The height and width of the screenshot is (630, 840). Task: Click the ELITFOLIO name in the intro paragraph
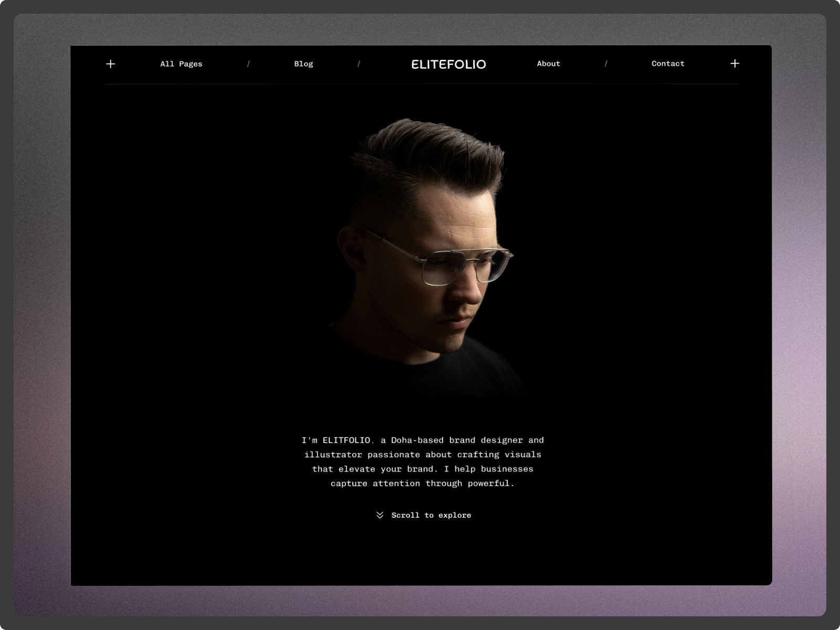tap(348, 440)
